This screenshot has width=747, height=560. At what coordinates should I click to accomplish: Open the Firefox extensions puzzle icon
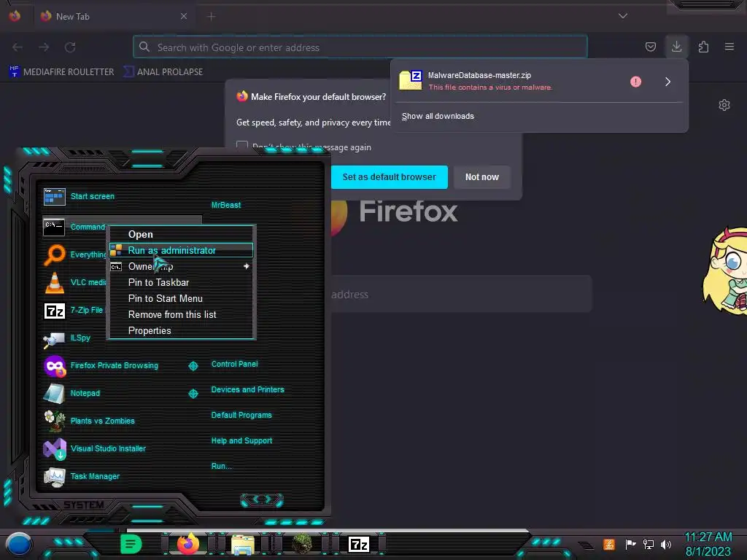703,47
